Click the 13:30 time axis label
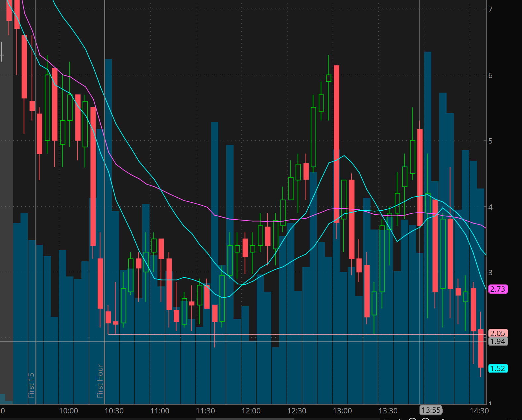 [388, 411]
